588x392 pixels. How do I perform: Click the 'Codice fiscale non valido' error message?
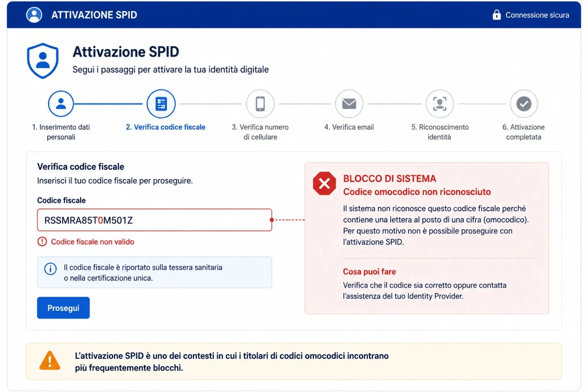pos(93,242)
